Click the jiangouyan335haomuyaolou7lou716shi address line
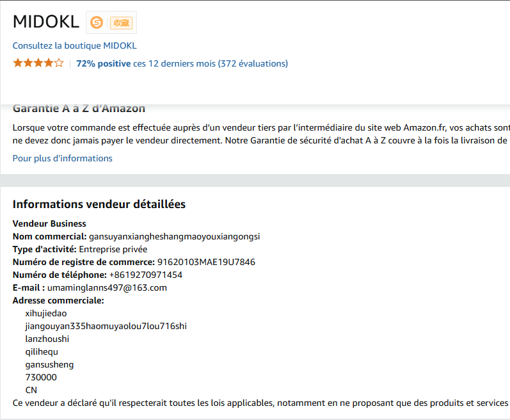This screenshot has width=510, height=420. [x=106, y=326]
